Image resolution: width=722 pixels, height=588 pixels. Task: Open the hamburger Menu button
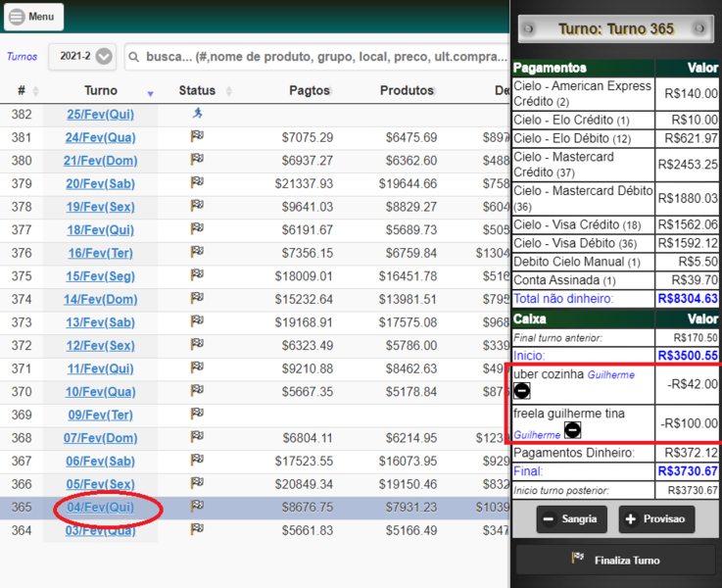point(33,17)
